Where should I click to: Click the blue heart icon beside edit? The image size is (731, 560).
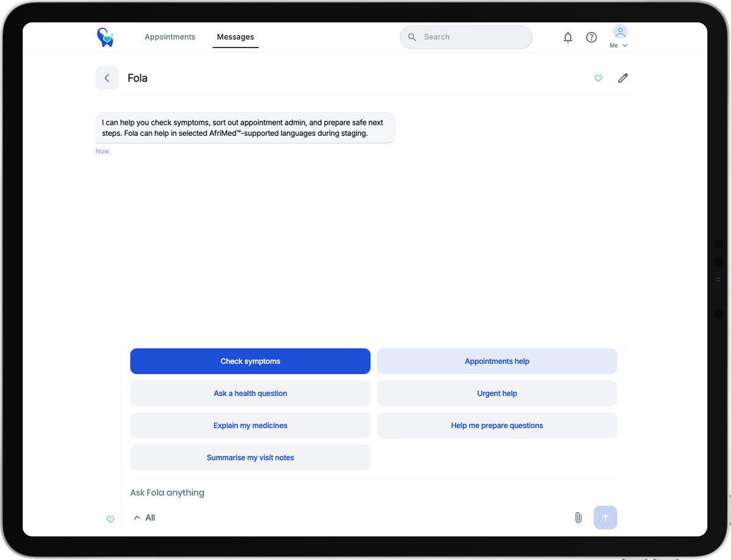[598, 78]
